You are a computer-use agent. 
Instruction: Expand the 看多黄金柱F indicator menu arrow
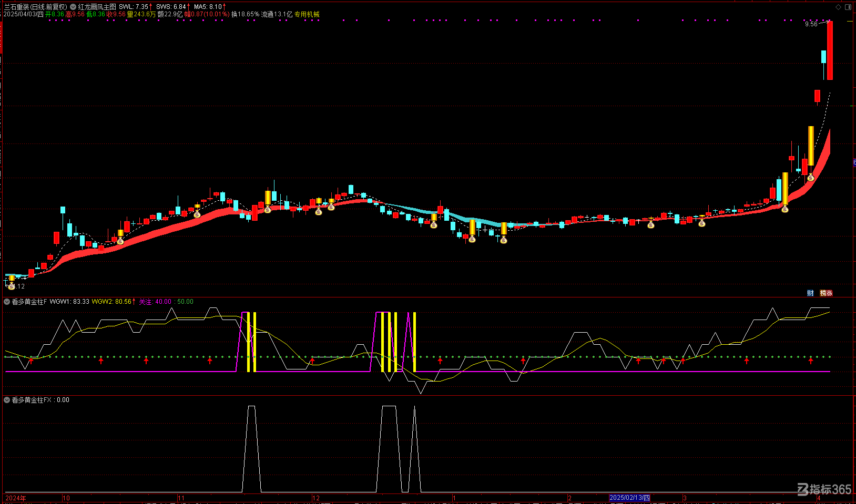coord(7,302)
